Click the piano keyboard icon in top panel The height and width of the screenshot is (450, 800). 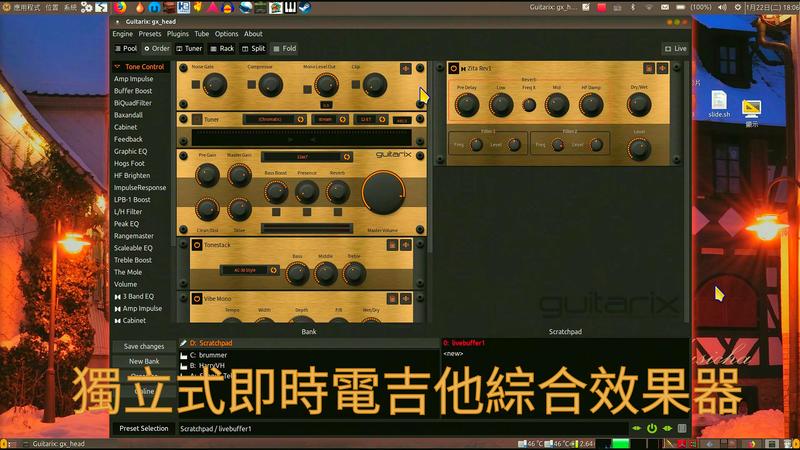click(x=290, y=7)
